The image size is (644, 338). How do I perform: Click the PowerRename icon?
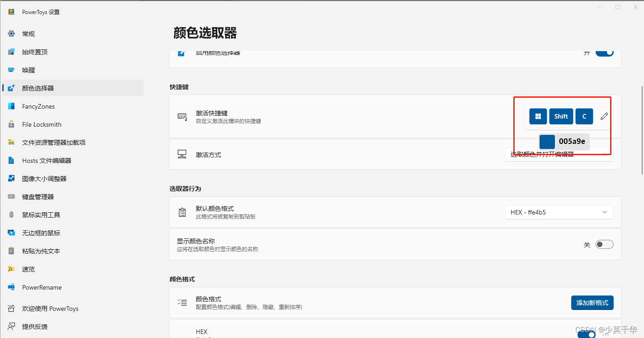[x=12, y=287]
